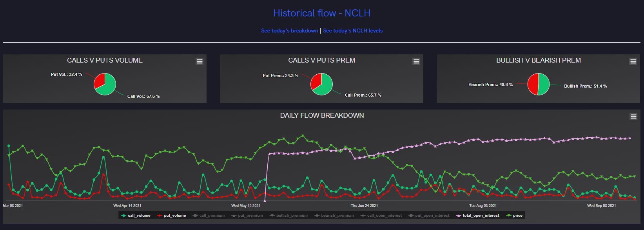Screen dimensions: 644x230
Task: Open the Calls v Puts Volume chart menu
Action: [x=200, y=61]
